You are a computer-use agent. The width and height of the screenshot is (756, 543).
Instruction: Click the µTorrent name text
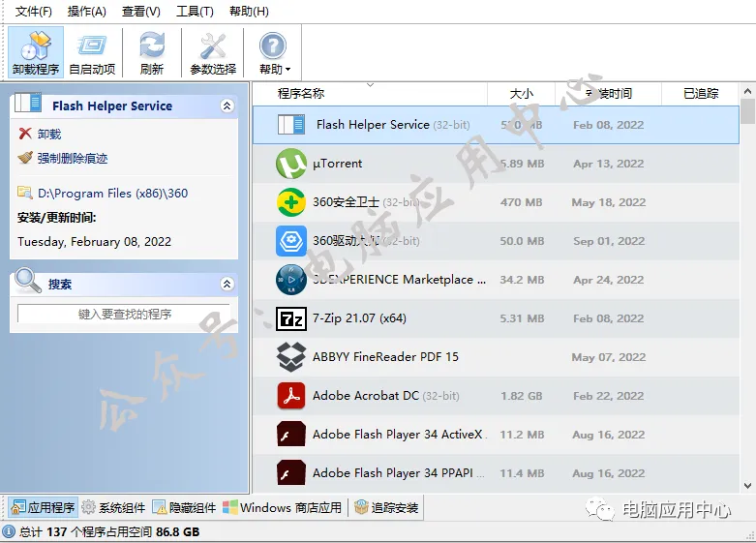(x=337, y=164)
